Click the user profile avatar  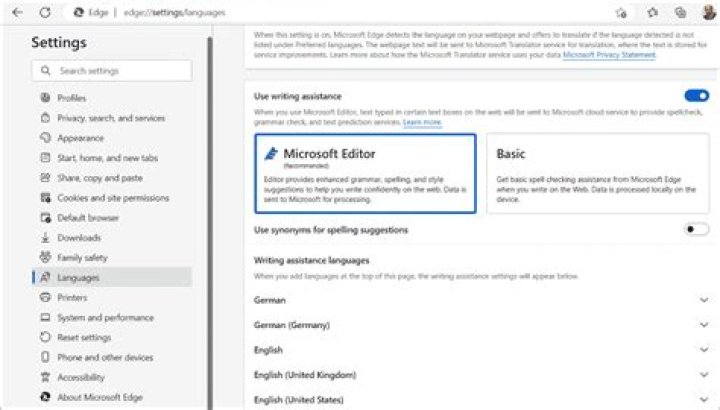coord(707,12)
